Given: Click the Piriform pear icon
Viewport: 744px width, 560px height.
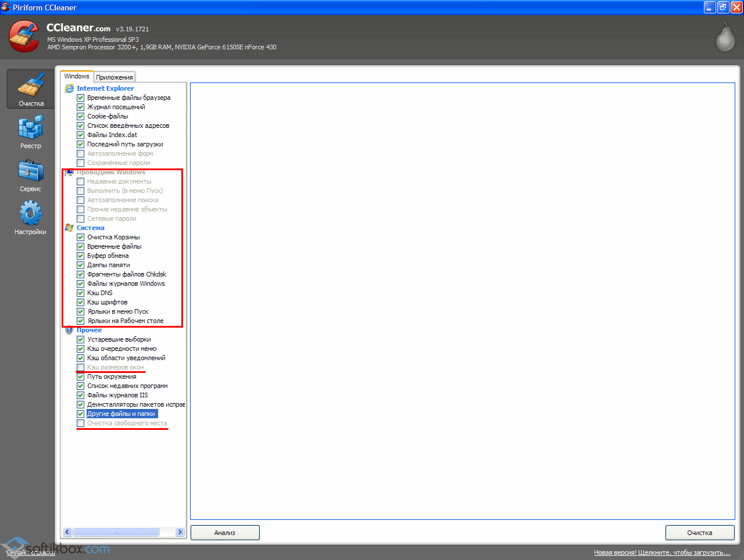Looking at the screenshot, I should pyautogui.click(x=725, y=38).
